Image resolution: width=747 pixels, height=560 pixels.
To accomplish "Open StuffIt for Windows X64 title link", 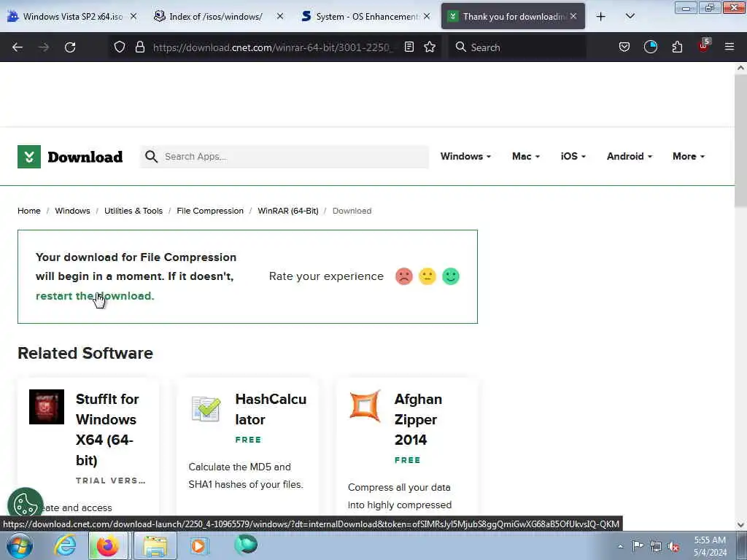I will pos(107,429).
